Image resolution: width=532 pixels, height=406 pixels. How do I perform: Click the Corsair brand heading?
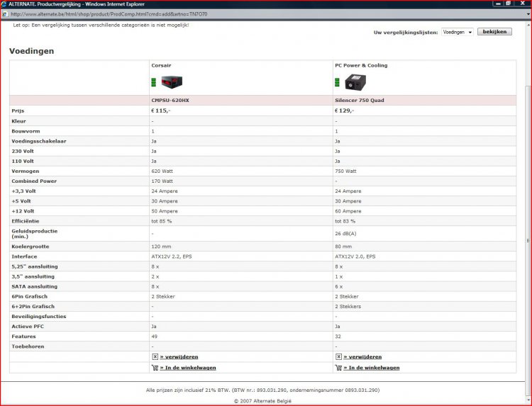tap(161, 65)
